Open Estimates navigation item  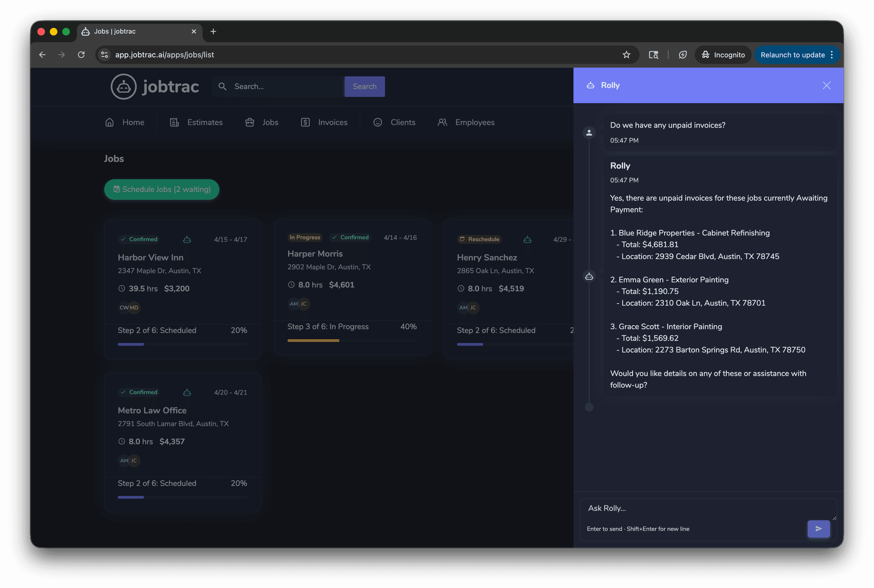tap(196, 123)
